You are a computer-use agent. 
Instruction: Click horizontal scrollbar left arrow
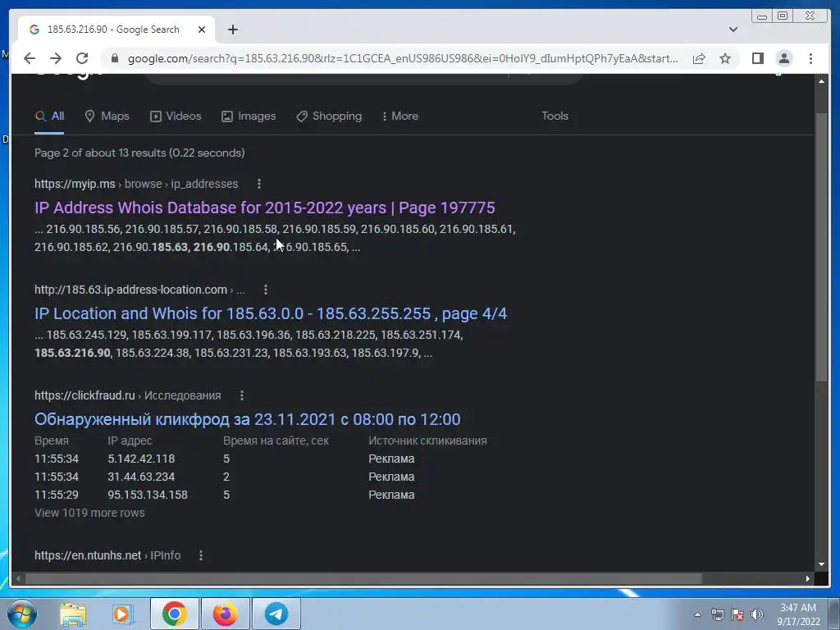click(x=18, y=578)
